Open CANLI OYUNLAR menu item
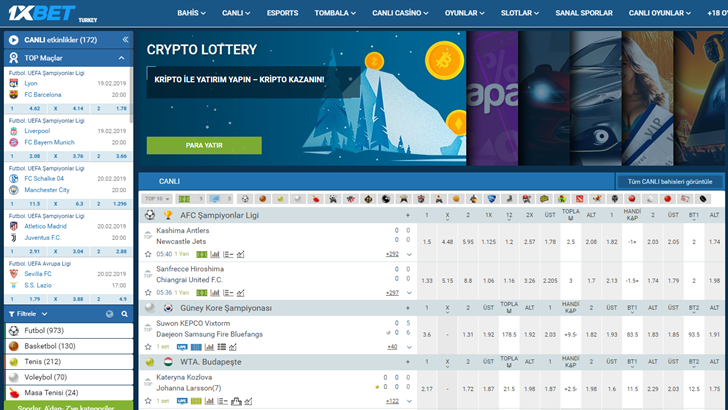 [x=659, y=13]
